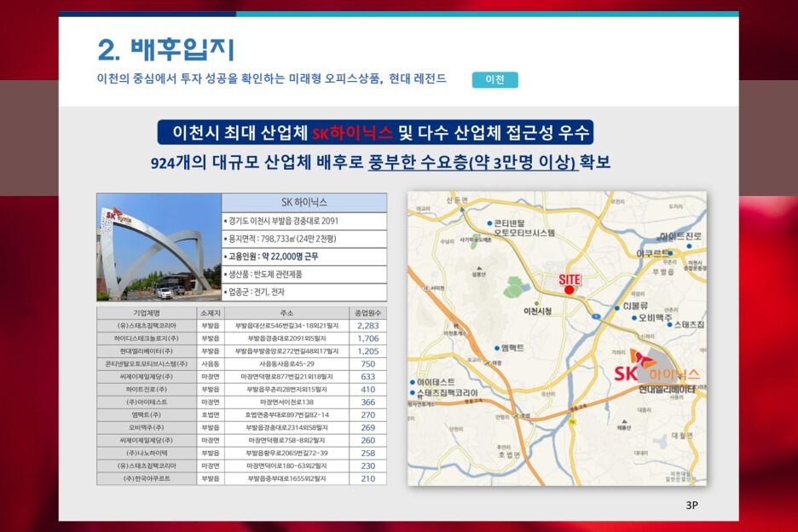This screenshot has width=798, height=532.
Task: Click the SK 하이닉스 info table header
Action: [304, 203]
